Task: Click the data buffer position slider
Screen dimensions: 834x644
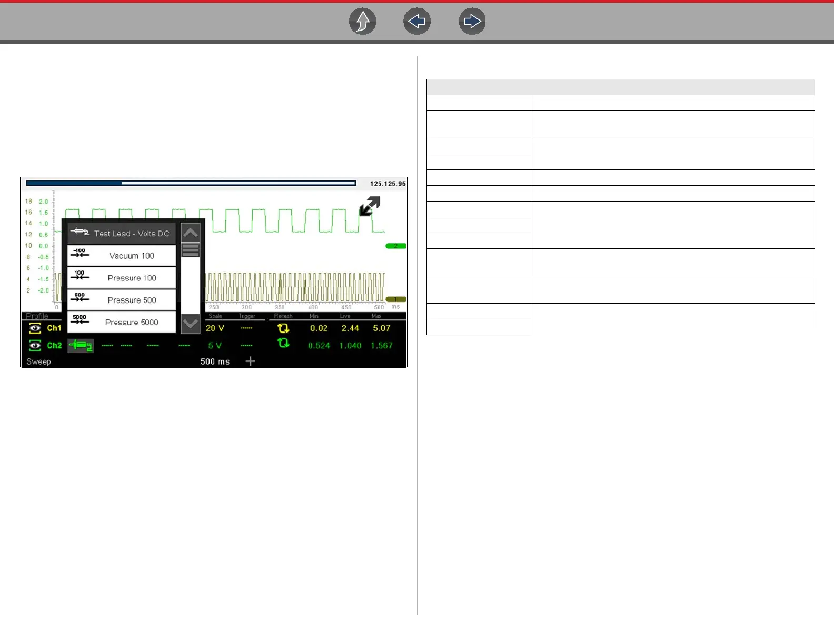Action: (191, 183)
